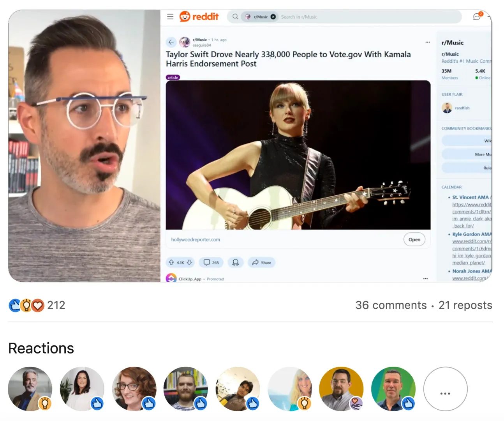Open the Rules community bookmark

[x=467, y=168]
